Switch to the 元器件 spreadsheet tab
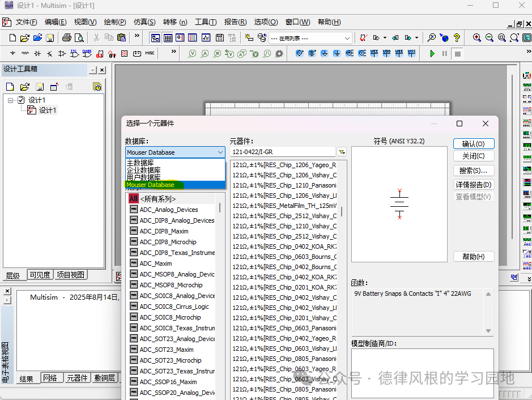 (77, 378)
